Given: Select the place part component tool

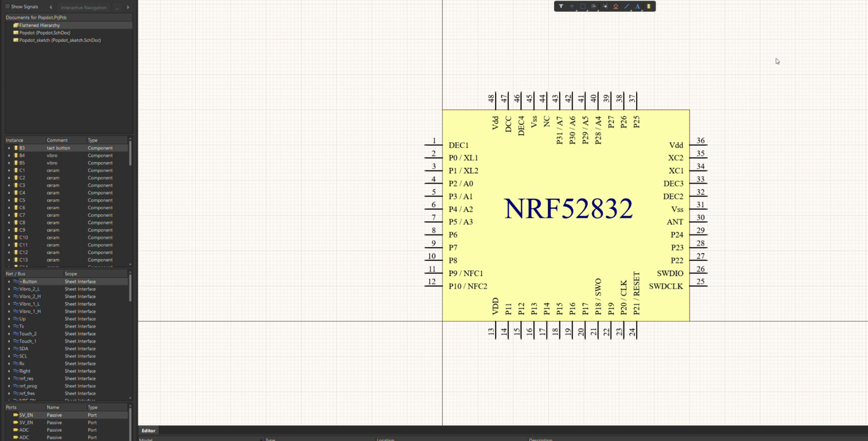Looking at the screenshot, I should [649, 6].
